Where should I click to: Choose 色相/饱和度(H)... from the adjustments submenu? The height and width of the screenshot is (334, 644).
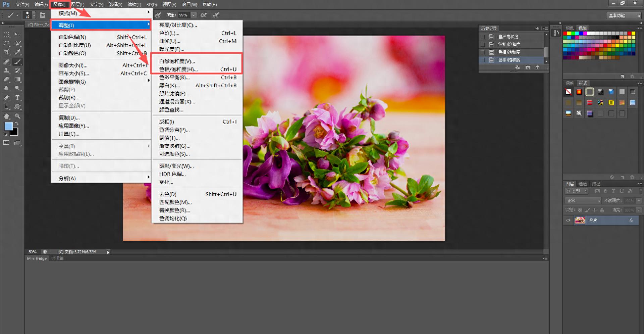(x=178, y=69)
